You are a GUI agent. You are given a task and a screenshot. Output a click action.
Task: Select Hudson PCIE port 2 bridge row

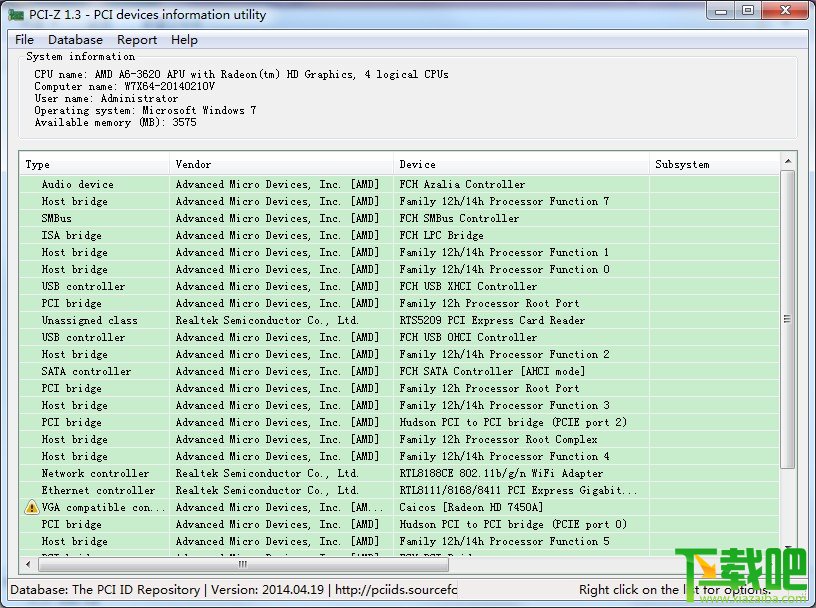click(399, 422)
